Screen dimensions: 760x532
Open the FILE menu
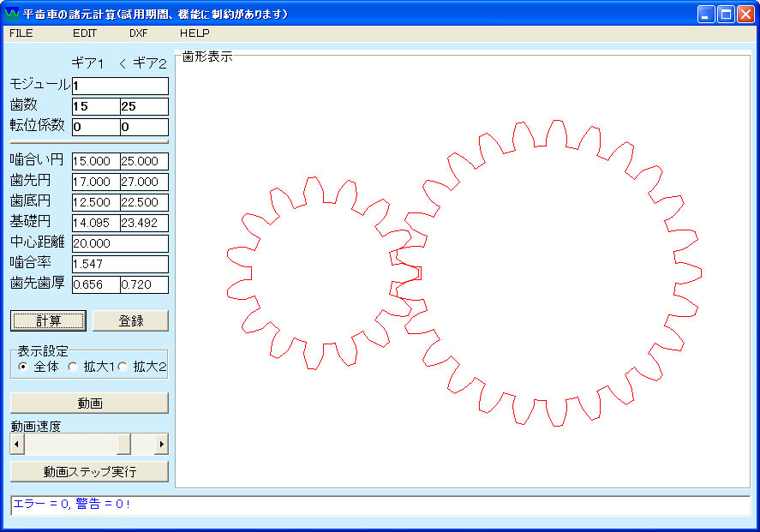[21, 33]
